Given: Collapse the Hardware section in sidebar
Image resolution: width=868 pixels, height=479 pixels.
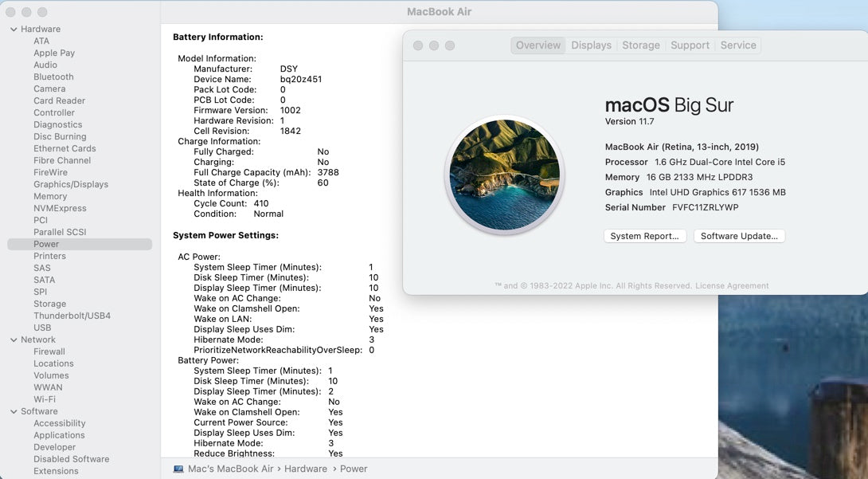Looking at the screenshot, I should coord(14,29).
